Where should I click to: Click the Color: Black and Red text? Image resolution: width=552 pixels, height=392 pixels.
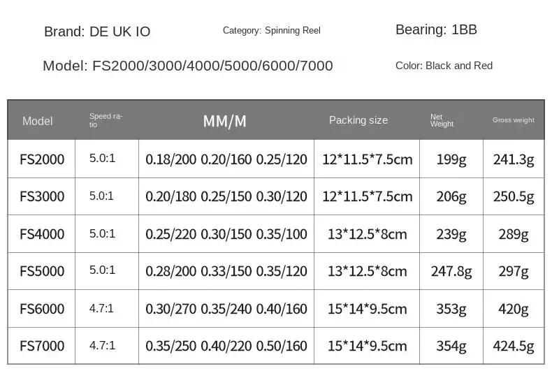click(444, 66)
